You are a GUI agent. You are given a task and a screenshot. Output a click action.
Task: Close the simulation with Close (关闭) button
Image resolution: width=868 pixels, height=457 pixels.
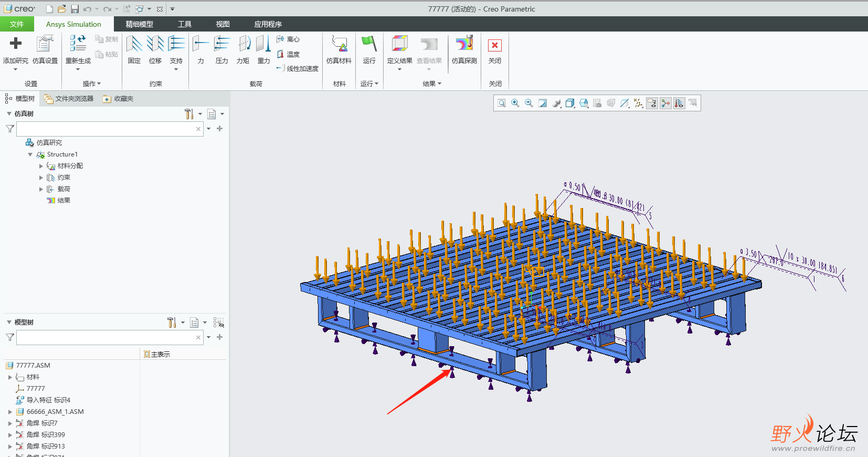pyautogui.click(x=495, y=49)
